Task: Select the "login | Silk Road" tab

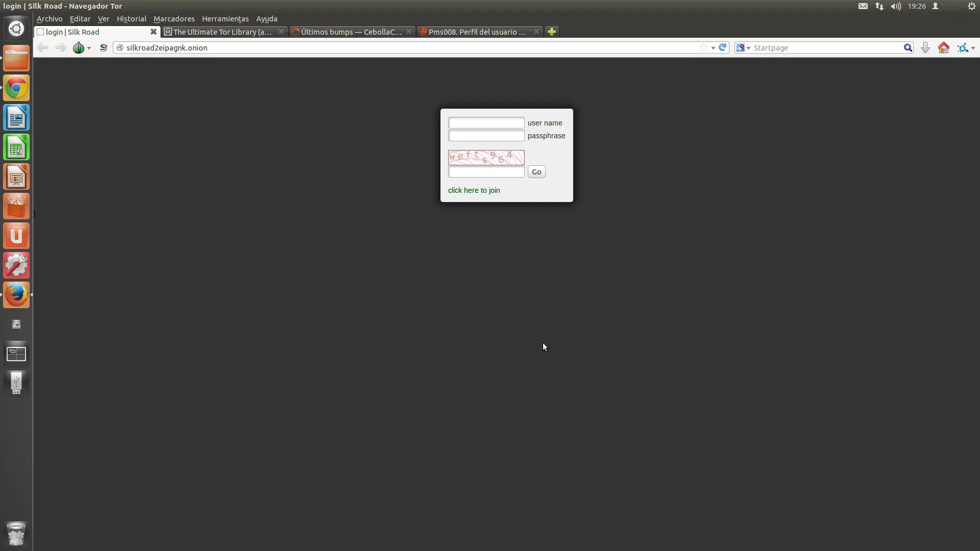Action: click(x=97, y=32)
